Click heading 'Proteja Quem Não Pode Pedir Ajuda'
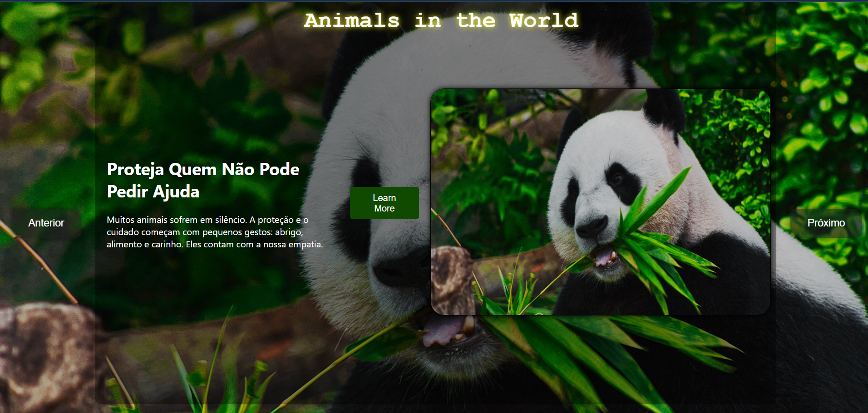This screenshot has height=413, width=868. (203, 180)
